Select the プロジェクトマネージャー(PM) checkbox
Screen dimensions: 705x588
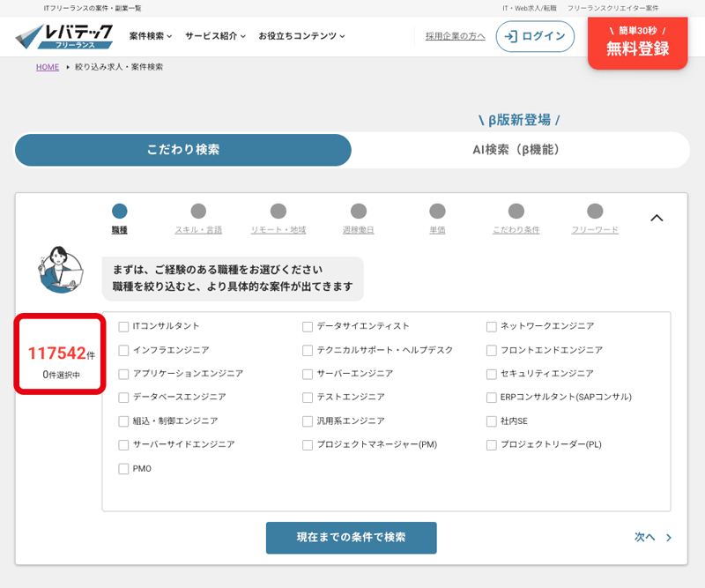tap(307, 444)
